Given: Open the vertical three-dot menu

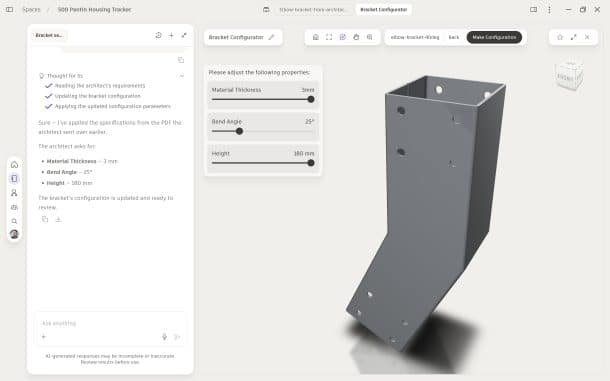Looking at the screenshot, I should (549, 9).
